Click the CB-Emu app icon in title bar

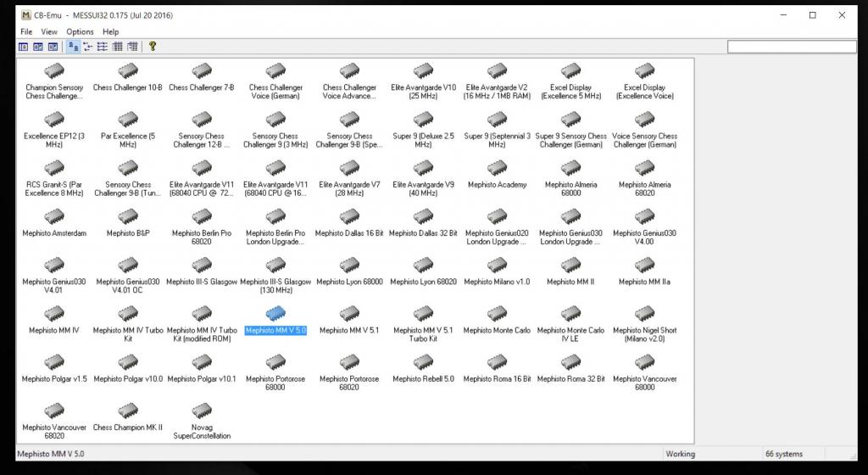[x=26, y=15]
